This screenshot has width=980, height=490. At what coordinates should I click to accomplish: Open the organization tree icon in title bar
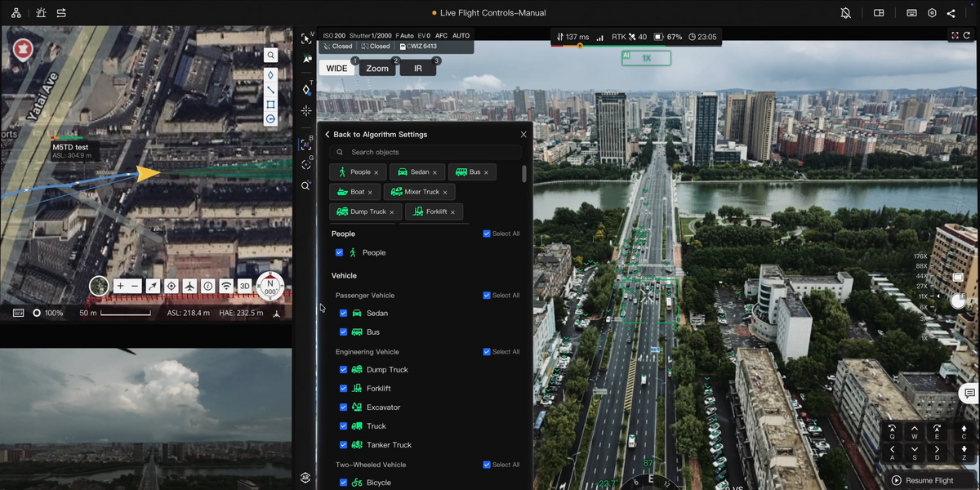(16, 13)
